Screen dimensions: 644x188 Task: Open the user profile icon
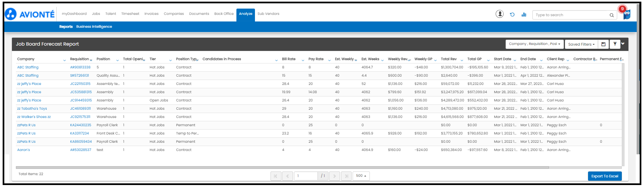click(x=500, y=14)
